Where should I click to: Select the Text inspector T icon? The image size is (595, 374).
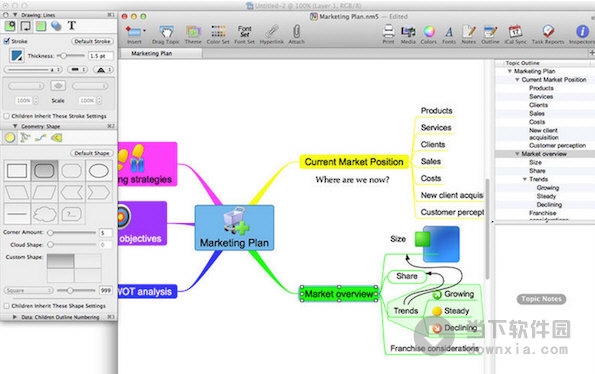pyautogui.click(x=72, y=26)
